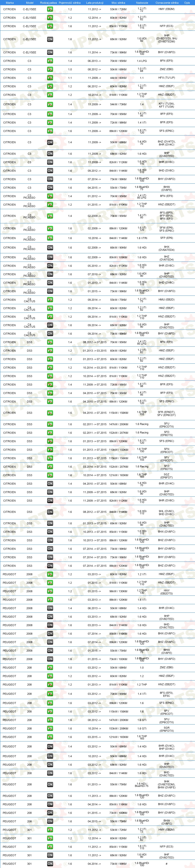Click petrol icon in Peugeot 208 1.0 ZMZ row

50,668
